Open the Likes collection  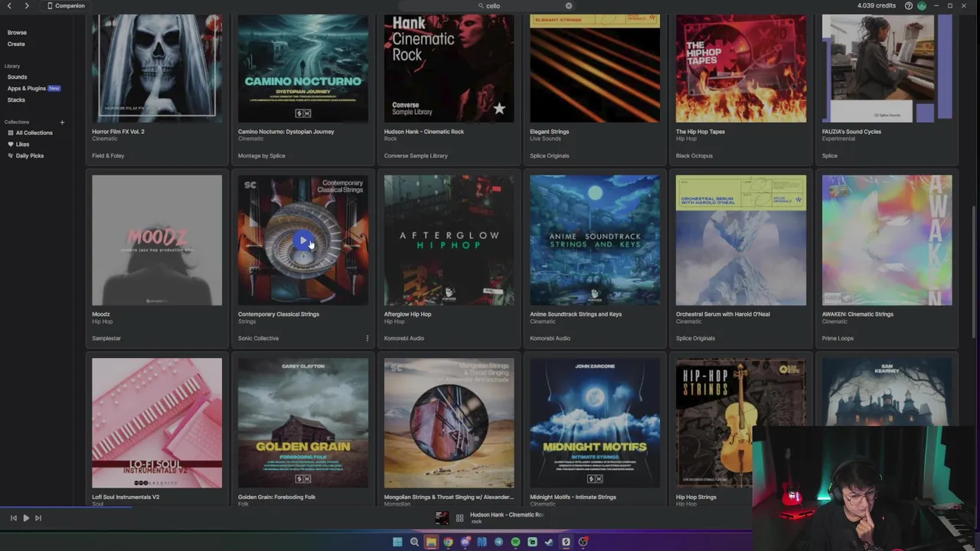click(x=18, y=144)
